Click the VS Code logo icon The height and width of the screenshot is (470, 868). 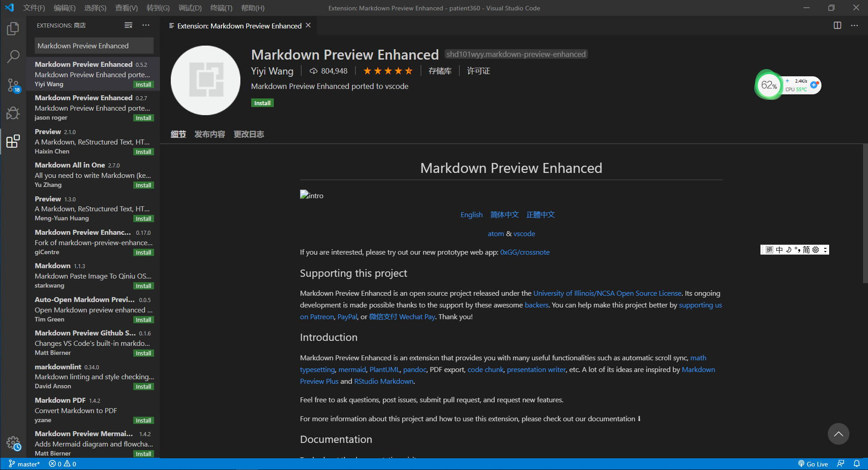[9, 8]
